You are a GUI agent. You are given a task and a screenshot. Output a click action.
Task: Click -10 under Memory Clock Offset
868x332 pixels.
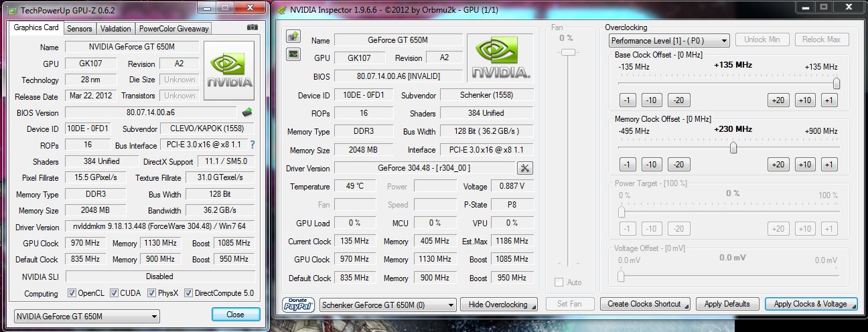point(652,165)
